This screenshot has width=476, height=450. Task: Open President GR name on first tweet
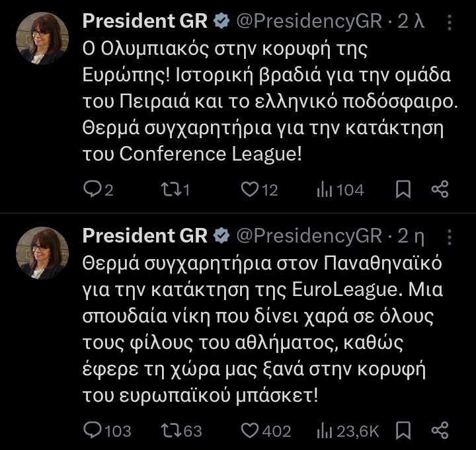click(x=145, y=22)
